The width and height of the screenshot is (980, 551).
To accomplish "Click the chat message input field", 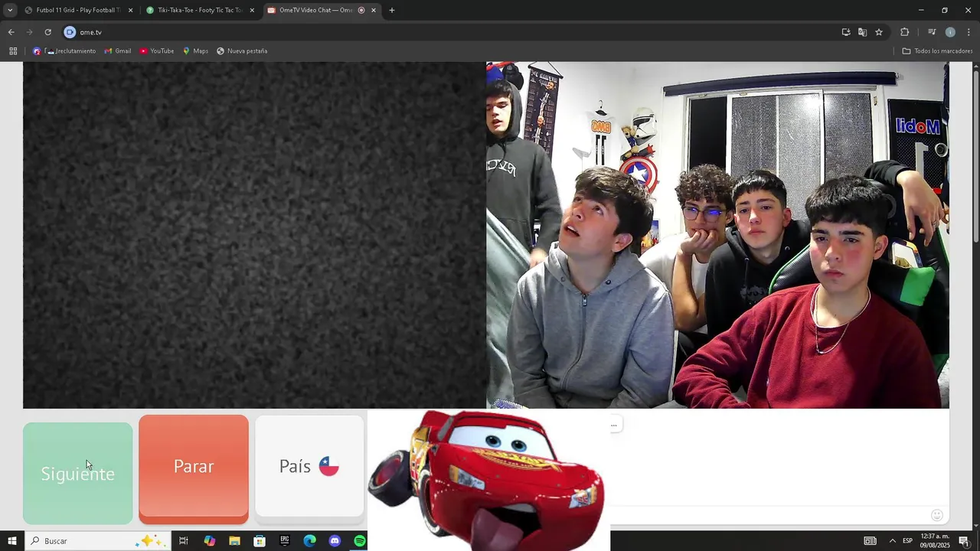I will coord(769,515).
